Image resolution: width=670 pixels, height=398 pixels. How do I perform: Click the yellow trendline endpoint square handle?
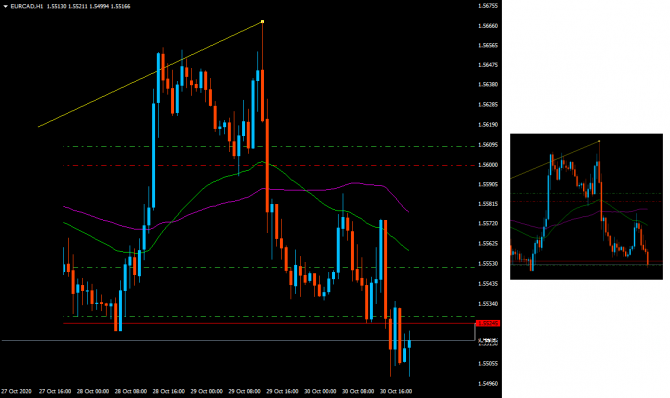tap(262, 21)
